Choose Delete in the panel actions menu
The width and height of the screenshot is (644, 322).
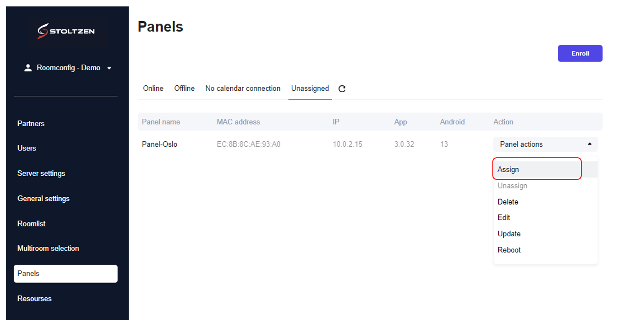point(508,202)
